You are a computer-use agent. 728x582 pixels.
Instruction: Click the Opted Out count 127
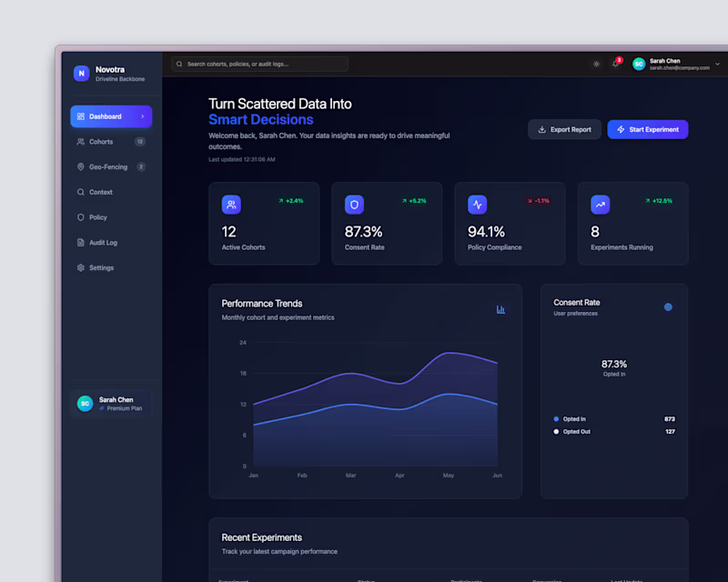tap(670, 432)
